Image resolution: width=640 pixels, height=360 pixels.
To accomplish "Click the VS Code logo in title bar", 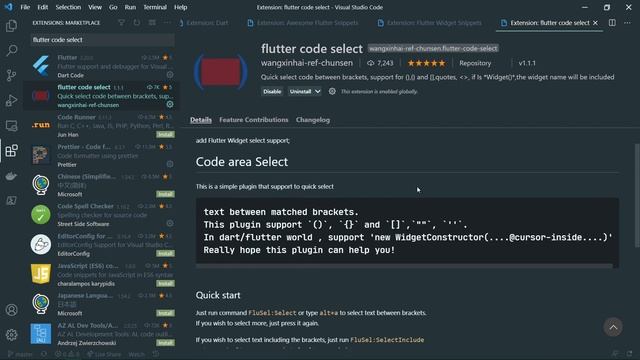I will coord(8,7).
